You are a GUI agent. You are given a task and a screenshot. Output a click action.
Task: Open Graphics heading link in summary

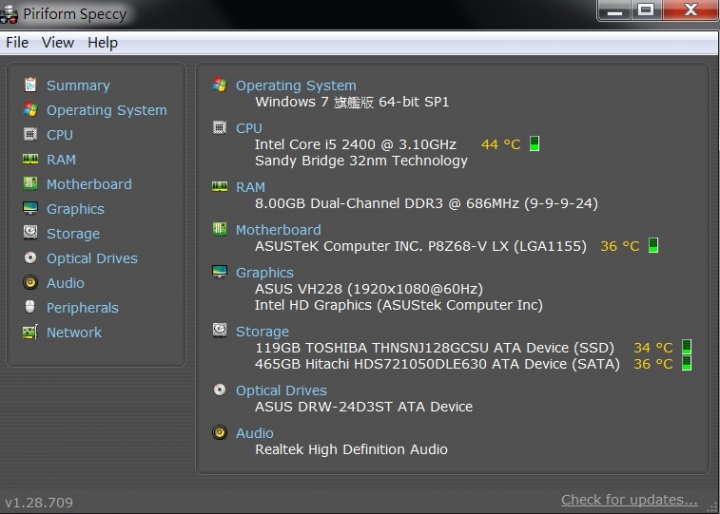pyautogui.click(x=264, y=273)
